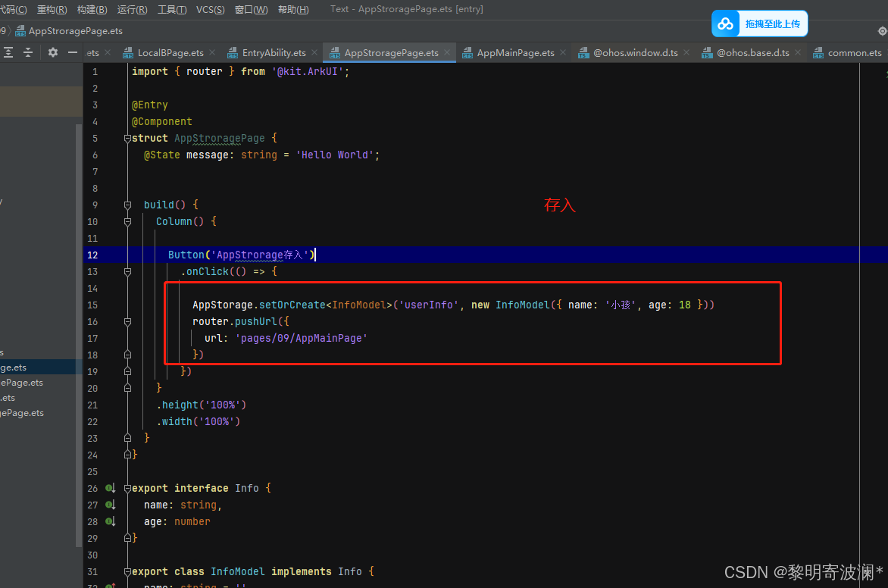
Task: Open the VCS(S) menu
Action: (210, 10)
